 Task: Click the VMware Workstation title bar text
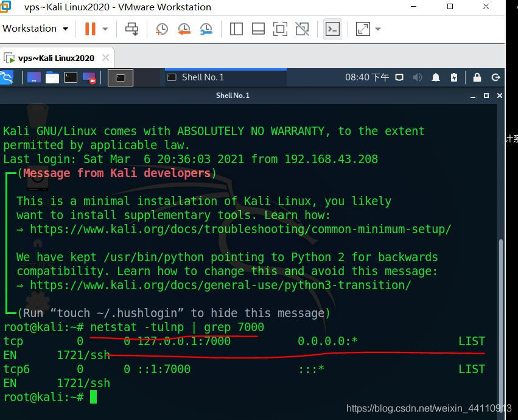tap(117, 7)
